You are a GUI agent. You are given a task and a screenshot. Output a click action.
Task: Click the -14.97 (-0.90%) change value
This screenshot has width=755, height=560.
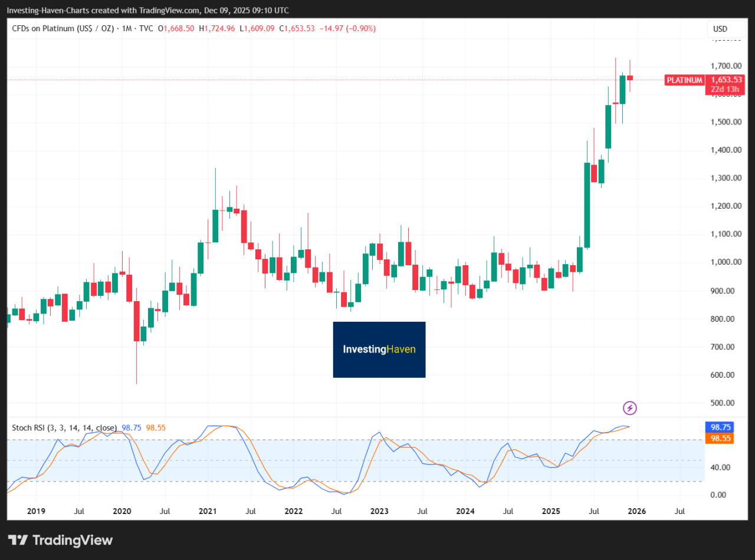347,29
